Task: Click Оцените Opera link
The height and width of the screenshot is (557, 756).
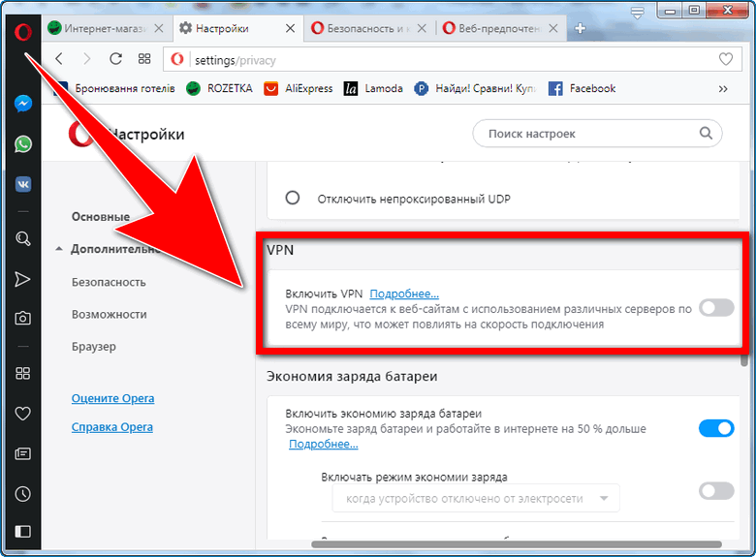Action: pyautogui.click(x=112, y=398)
